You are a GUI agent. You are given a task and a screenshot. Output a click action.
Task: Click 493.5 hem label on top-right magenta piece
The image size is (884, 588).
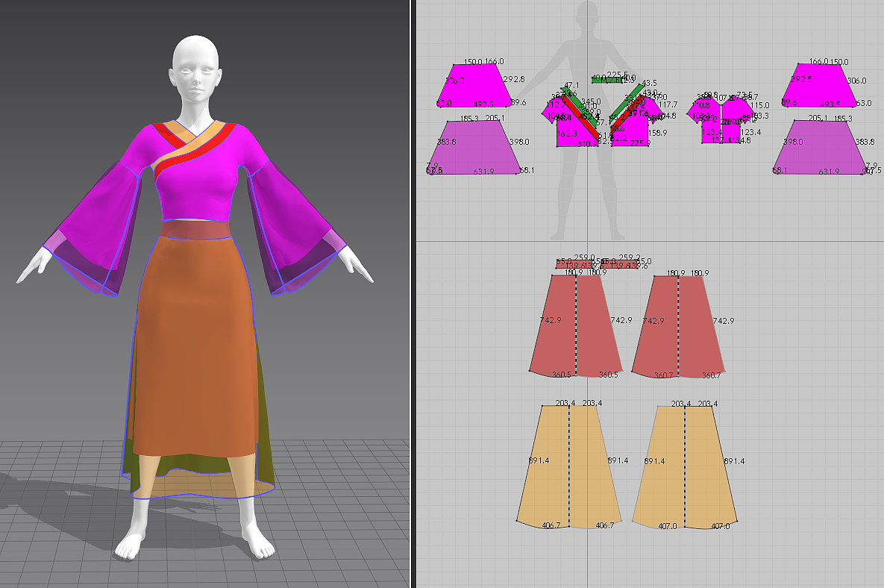point(830,104)
